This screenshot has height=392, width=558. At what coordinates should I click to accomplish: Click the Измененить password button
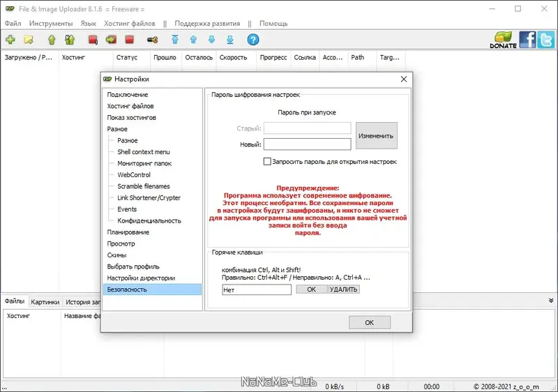[x=376, y=135]
